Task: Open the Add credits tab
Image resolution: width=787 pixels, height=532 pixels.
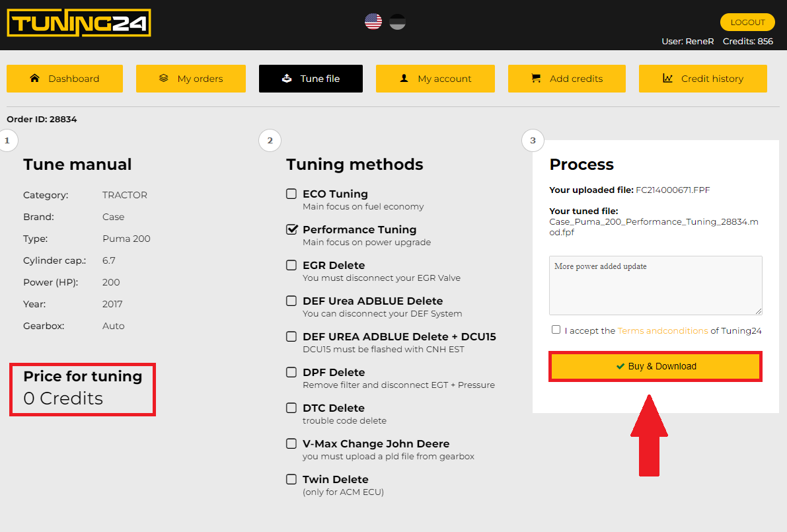Action: [567, 78]
